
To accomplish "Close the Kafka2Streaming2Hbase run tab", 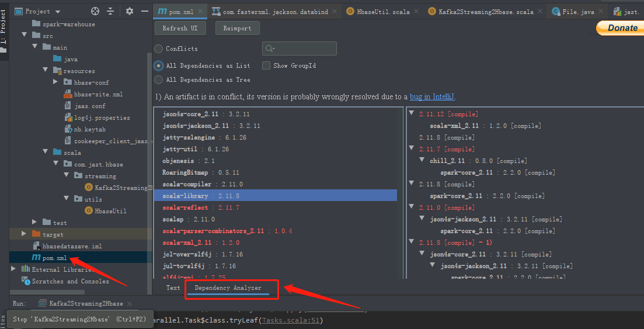I will [x=130, y=303].
